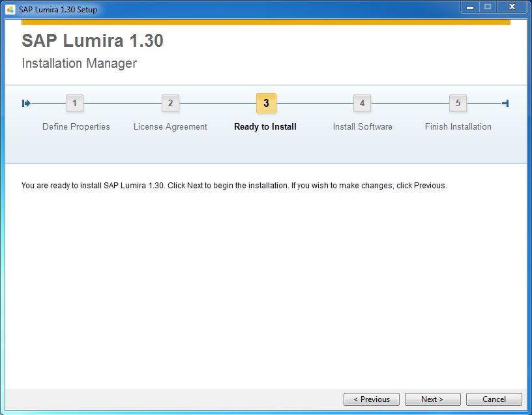Click the disabled maximize window button

pos(488,7)
